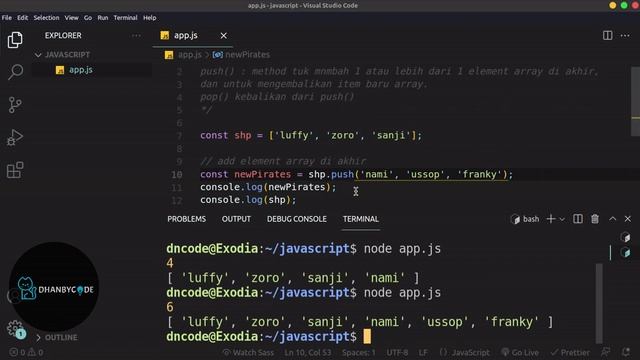
Task: Close the app.js editor tab
Action: click(x=224, y=36)
